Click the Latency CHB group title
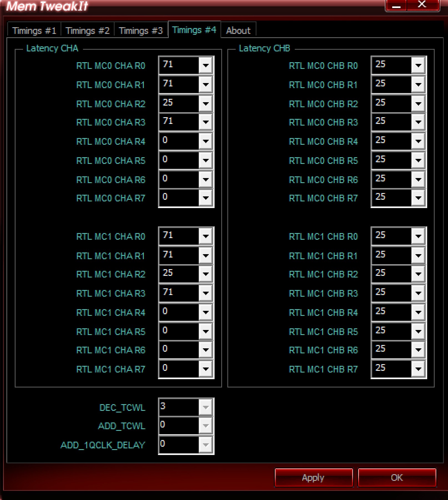Viewport: 448px width, 500px height. 265,48
